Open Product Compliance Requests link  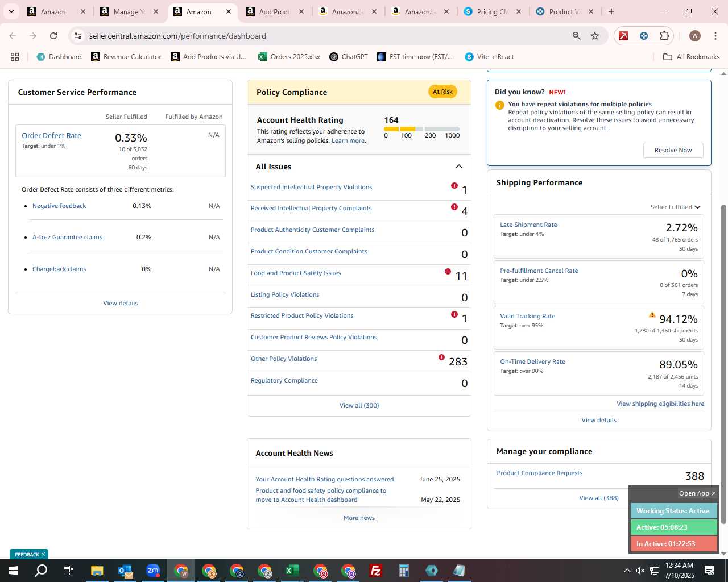pos(539,473)
